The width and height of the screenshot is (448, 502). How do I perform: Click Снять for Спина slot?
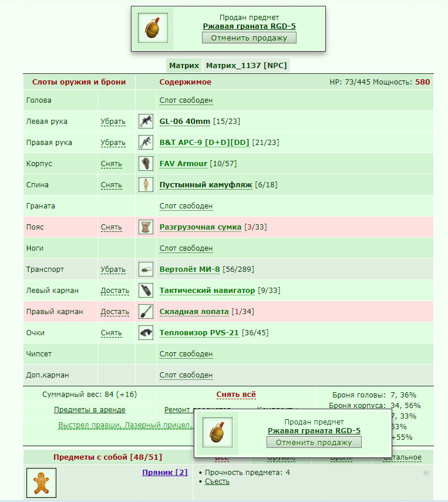[111, 185]
